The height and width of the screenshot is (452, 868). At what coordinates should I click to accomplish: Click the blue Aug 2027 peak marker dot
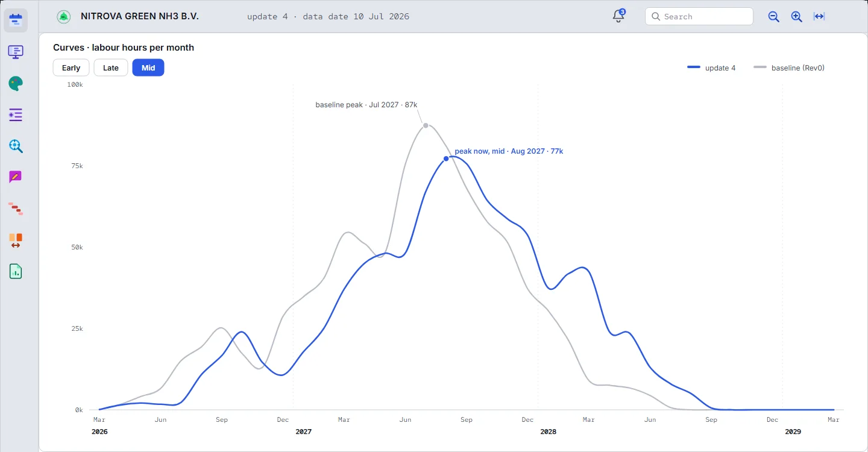click(x=446, y=159)
